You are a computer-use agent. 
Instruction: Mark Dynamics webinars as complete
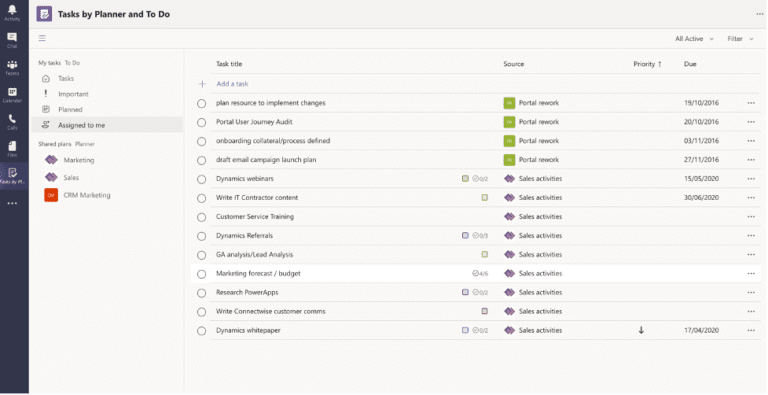tap(201, 179)
